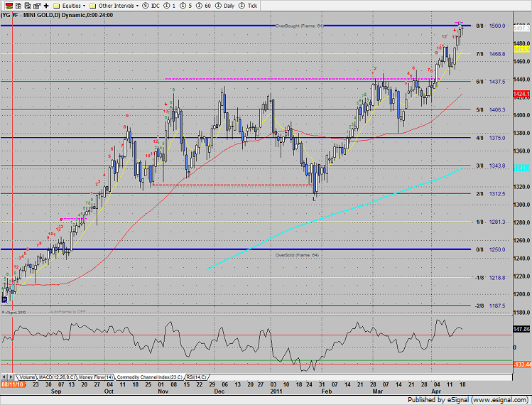
Task: Click the Apr month label on time axis
Action: click(436, 391)
